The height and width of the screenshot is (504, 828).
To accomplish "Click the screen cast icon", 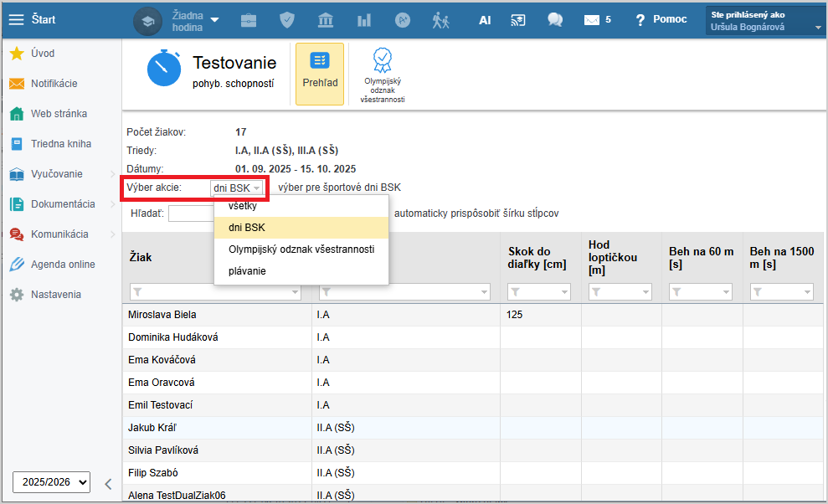I will (519, 20).
